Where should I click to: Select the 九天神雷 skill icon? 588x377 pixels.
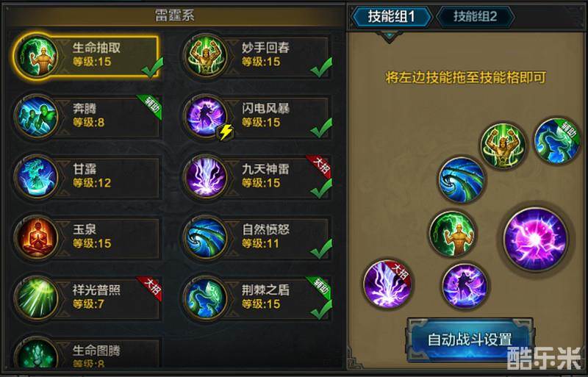206,177
